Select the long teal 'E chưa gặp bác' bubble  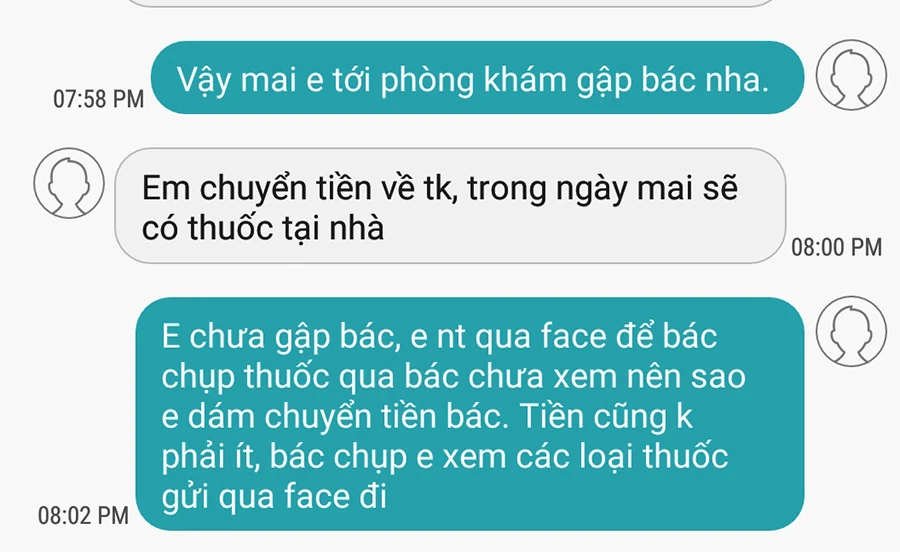pos(470,414)
